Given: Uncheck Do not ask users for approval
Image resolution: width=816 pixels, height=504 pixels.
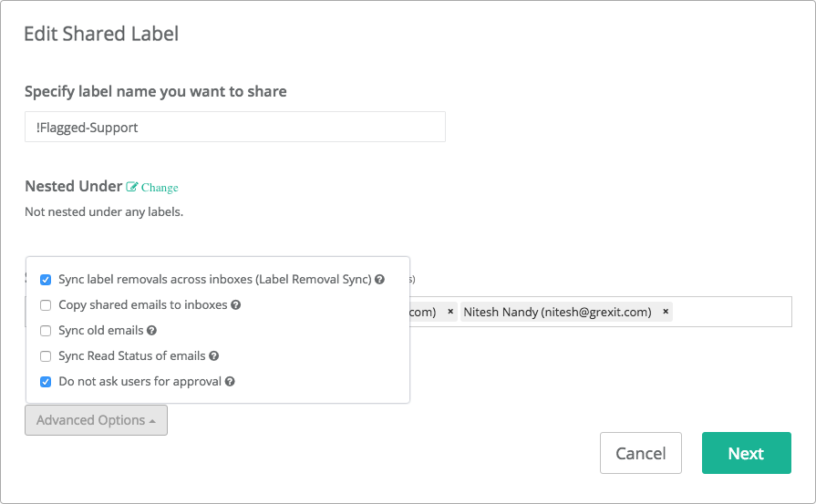Looking at the screenshot, I should (46, 382).
